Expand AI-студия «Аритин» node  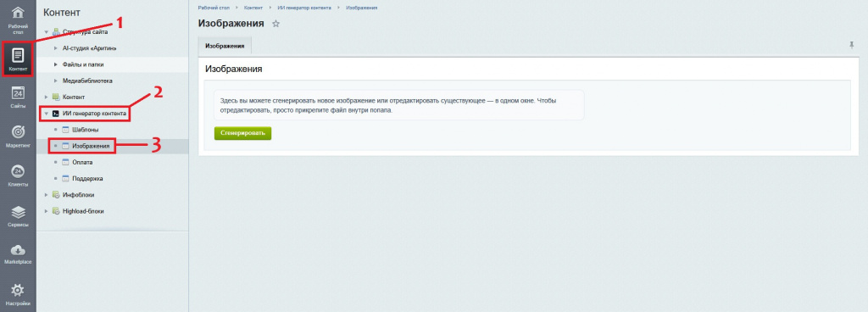(56, 48)
